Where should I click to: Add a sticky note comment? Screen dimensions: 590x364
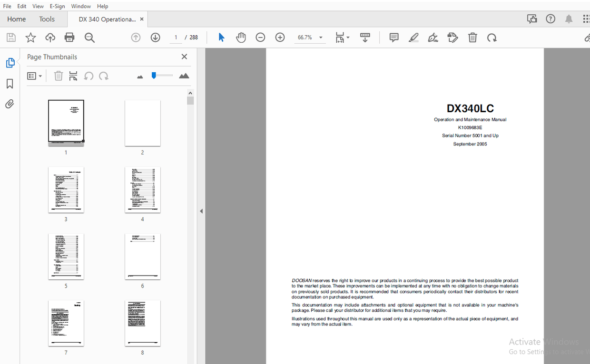(393, 37)
